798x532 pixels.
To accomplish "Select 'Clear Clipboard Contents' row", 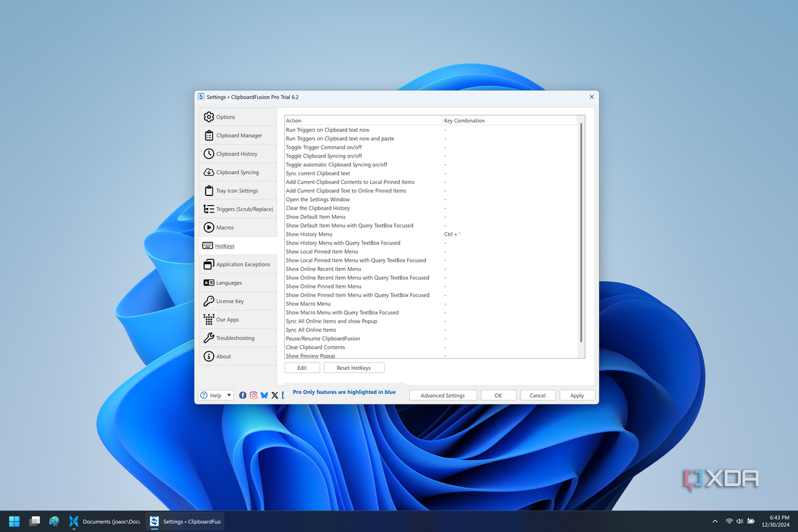I will tap(432, 347).
